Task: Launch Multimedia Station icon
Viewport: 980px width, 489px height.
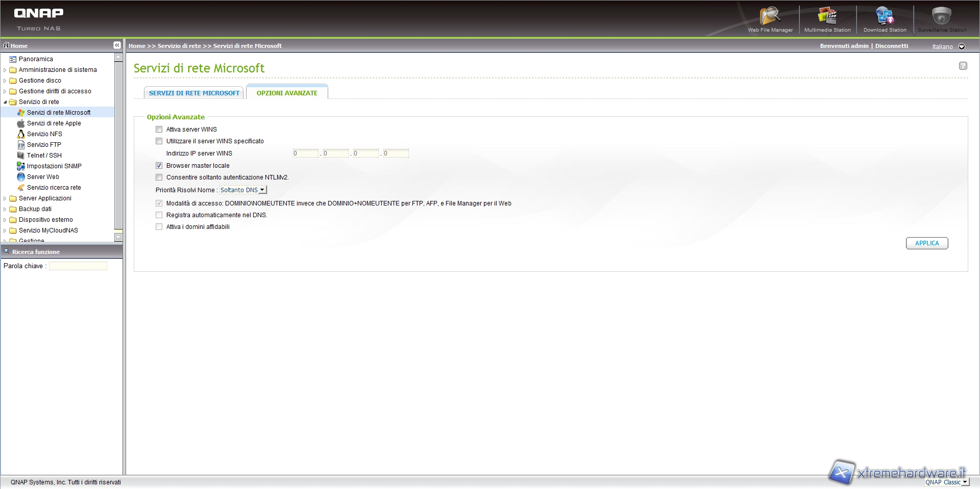Action: pyautogui.click(x=827, y=18)
